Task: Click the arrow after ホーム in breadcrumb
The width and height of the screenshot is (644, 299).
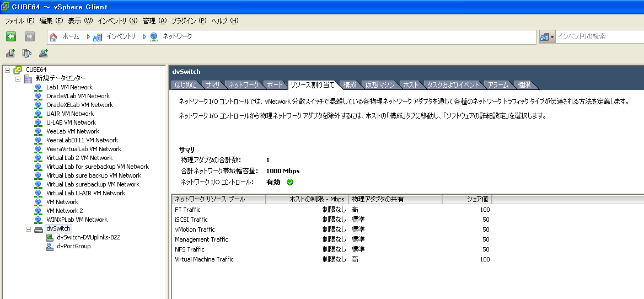Action: 88,36
